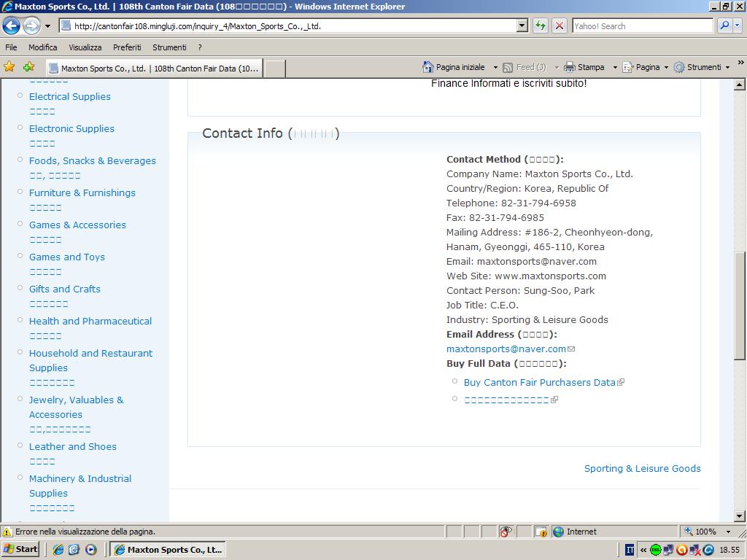
Task: Open the Visualizza menu
Action: click(x=85, y=47)
